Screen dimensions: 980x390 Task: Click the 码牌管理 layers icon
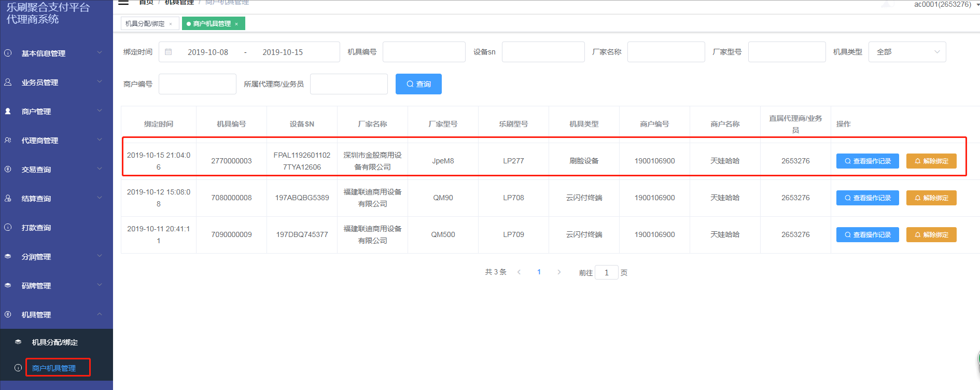[8, 285]
